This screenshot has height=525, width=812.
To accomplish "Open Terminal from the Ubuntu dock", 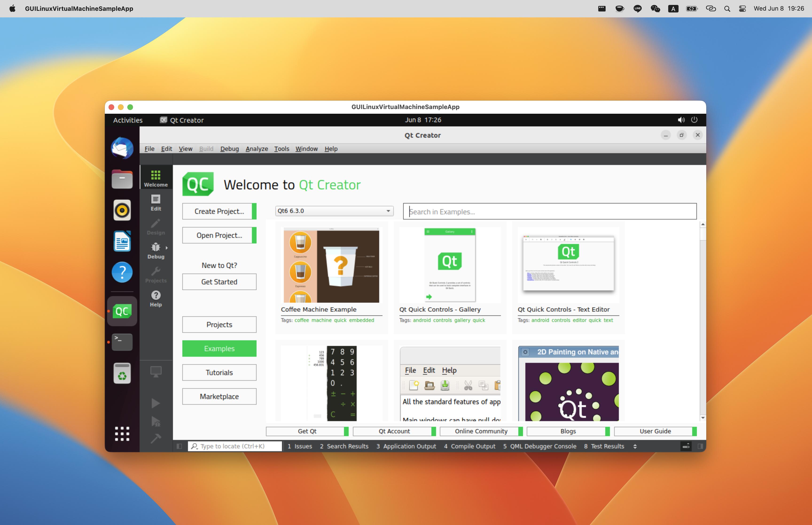I will [122, 342].
